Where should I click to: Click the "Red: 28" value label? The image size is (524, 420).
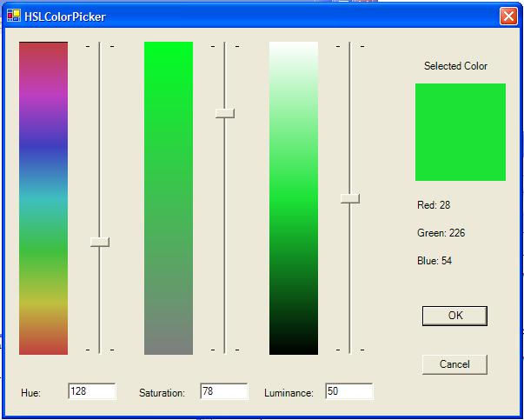point(434,204)
